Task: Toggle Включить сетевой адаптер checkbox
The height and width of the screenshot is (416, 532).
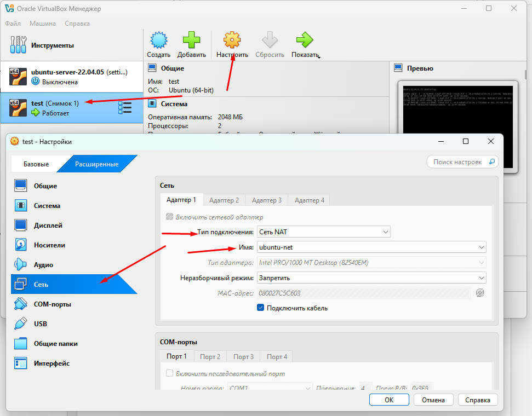Action: click(x=169, y=217)
